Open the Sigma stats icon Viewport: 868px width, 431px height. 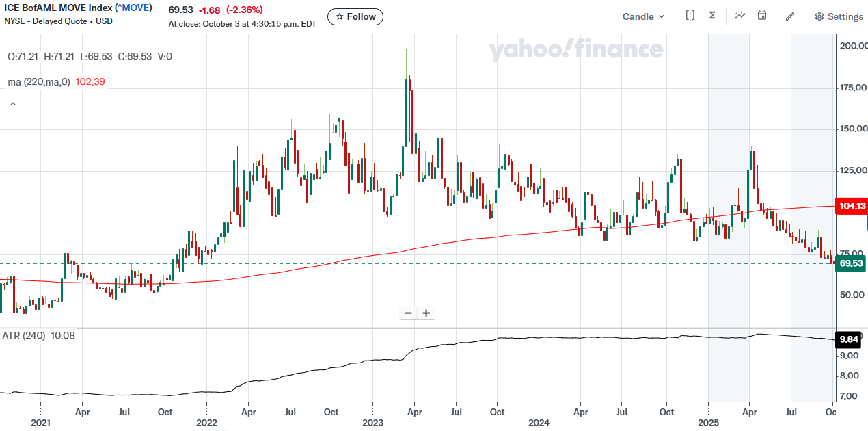tap(711, 16)
